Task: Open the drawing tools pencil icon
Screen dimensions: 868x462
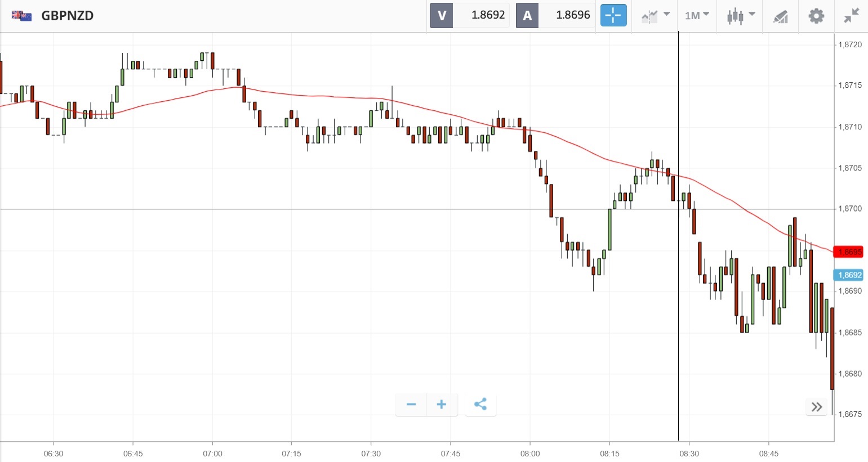Action: [x=780, y=16]
